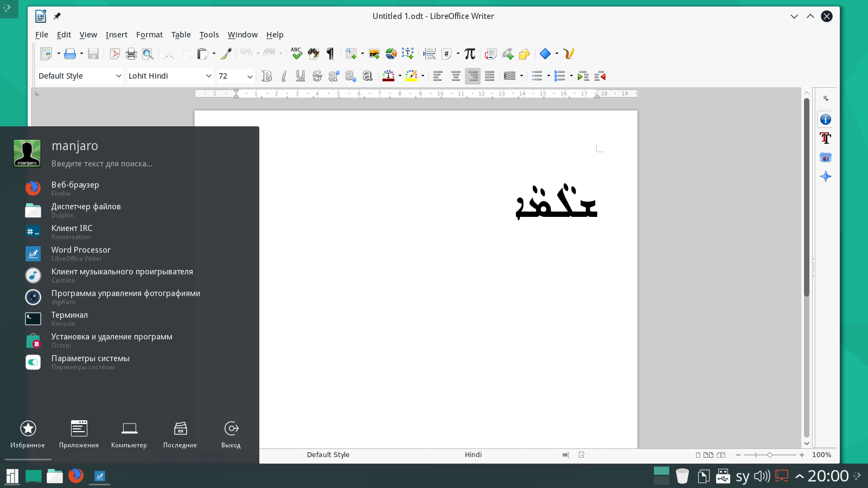Viewport: 868px width, 488px height.
Task: Open the Lohit Hindi font name dropdown
Action: (x=208, y=76)
